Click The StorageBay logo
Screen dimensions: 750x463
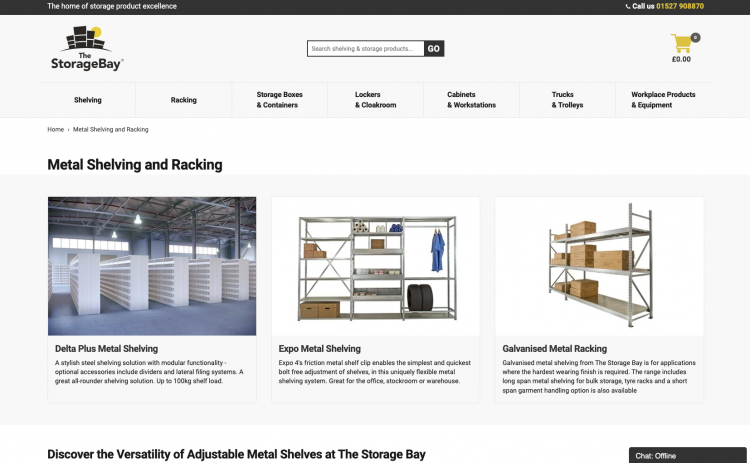point(87,48)
